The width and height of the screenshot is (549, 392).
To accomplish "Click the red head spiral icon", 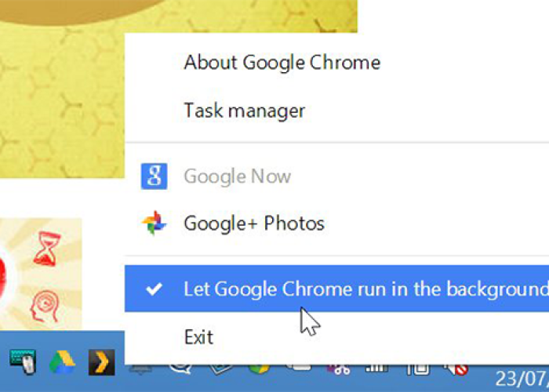I will coord(46,303).
